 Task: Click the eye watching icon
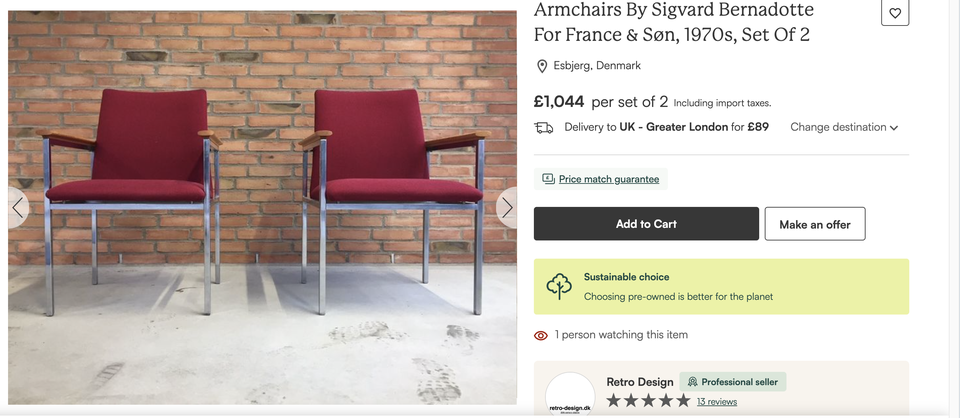pyautogui.click(x=541, y=335)
